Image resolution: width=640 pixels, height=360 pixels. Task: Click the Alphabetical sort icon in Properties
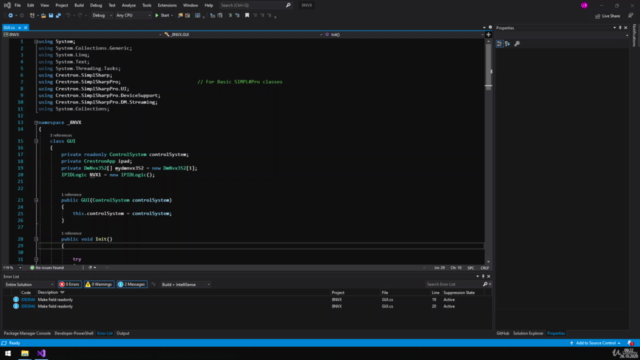507,44
